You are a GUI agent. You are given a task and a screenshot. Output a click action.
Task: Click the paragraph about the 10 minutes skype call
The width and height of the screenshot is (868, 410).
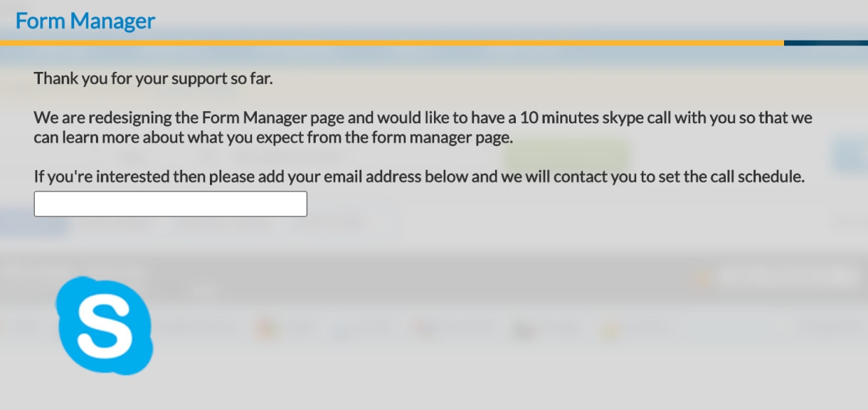tap(423, 127)
